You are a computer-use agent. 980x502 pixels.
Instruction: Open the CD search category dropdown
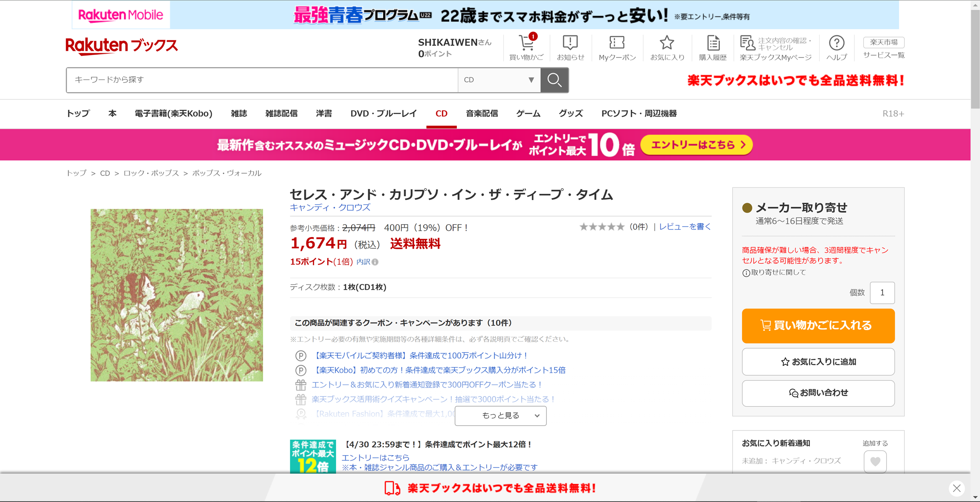point(499,80)
